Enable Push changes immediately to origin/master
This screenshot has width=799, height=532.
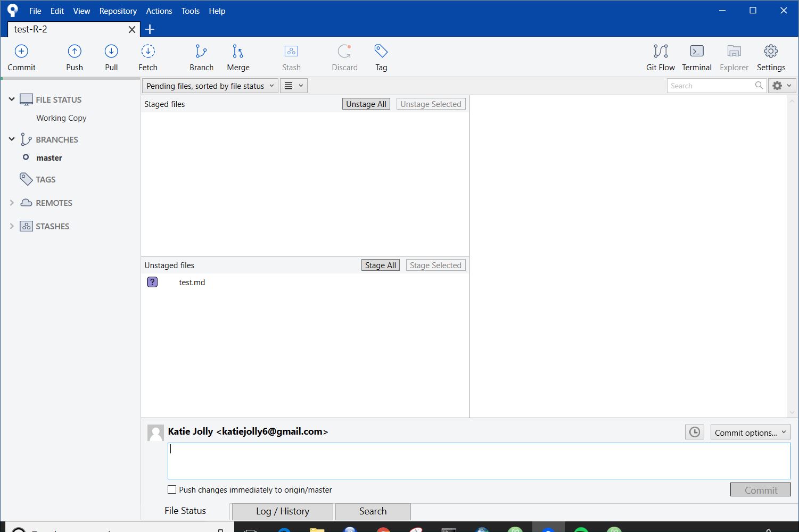(172, 489)
